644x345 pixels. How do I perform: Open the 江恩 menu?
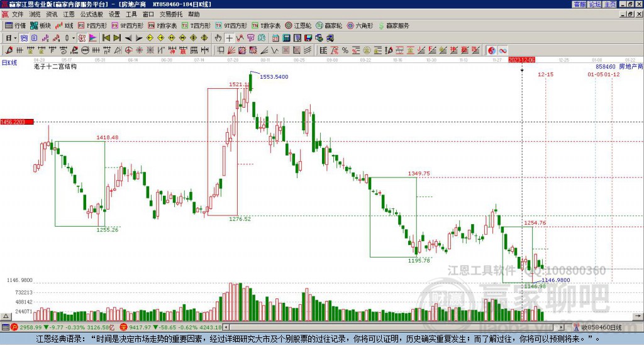69,14
